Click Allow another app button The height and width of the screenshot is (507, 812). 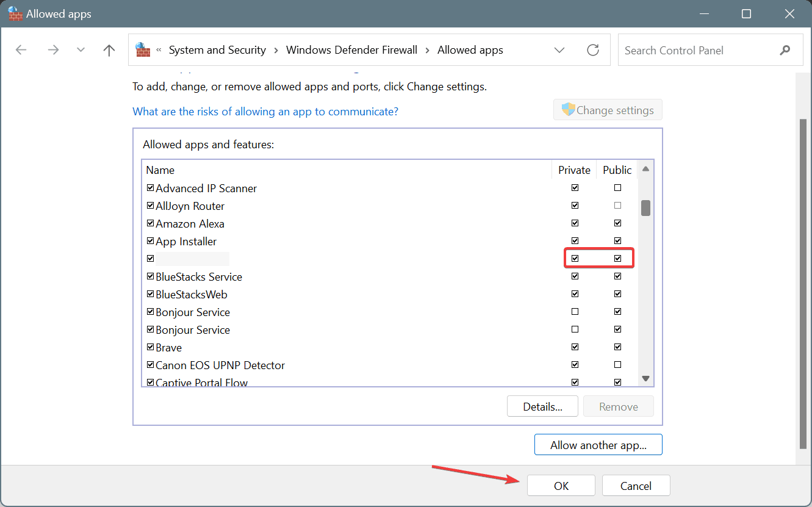coord(598,445)
